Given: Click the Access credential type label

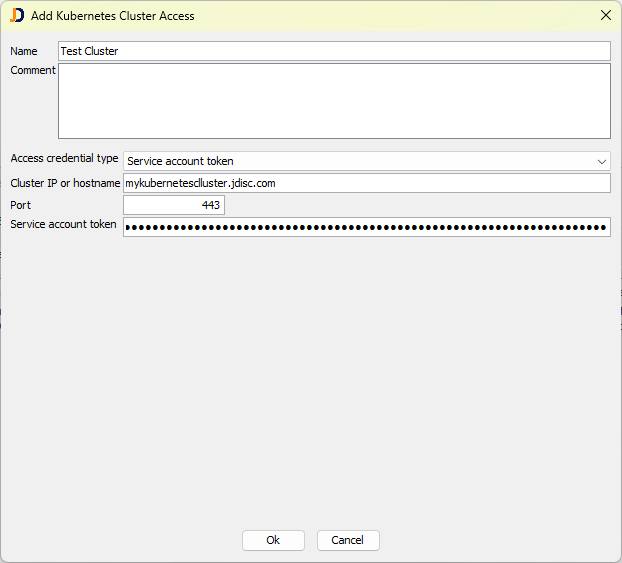Looking at the screenshot, I should pos(64,159).
